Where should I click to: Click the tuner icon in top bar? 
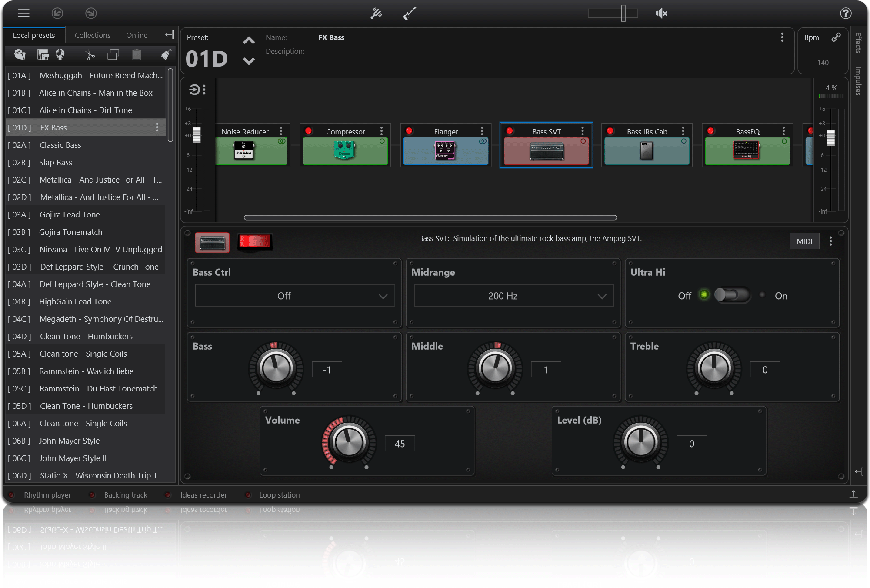[x=376, y=13]
